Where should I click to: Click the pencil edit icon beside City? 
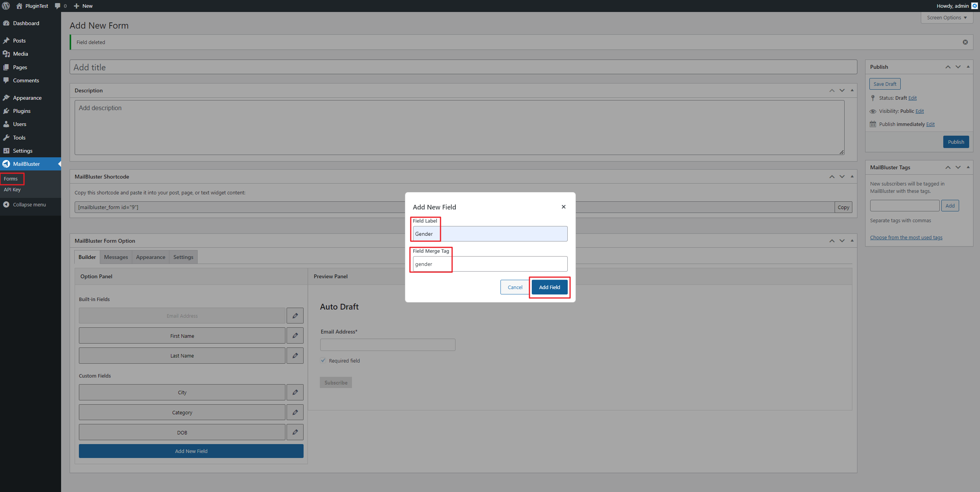(295, 392)
